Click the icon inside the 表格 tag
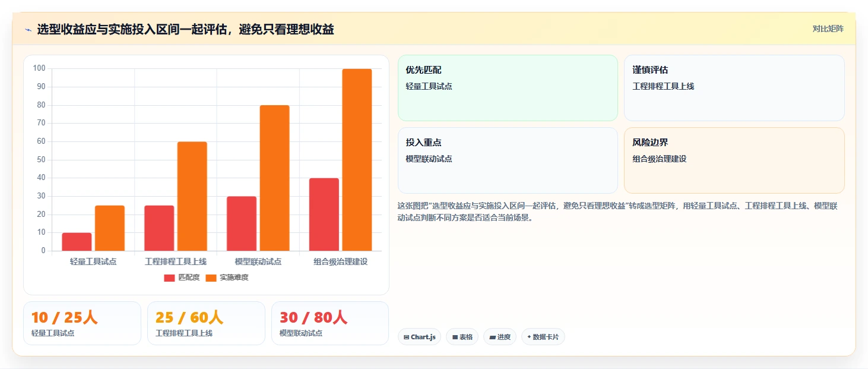This screenshot has height=369, width=868. click(455, 337)
